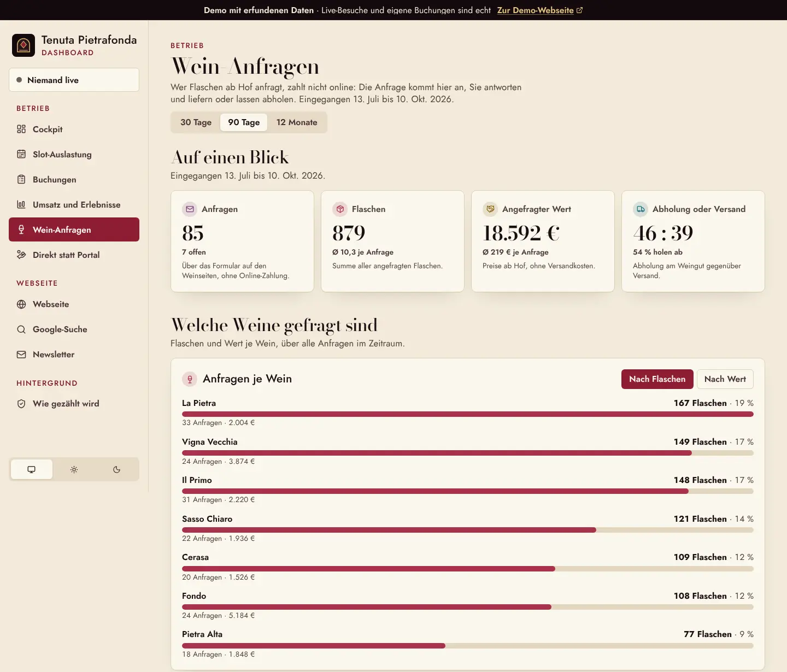This screenshot has height=672, width=787.
Task: Open the Google-Suche page
Action: (x=74, y=329)
